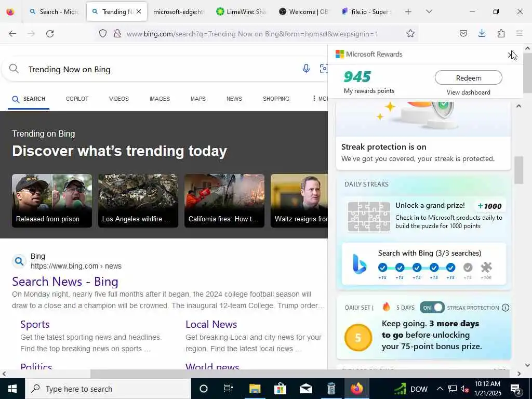Open the Sports news link
Screen dimensions: 532x399
[35, 324]
